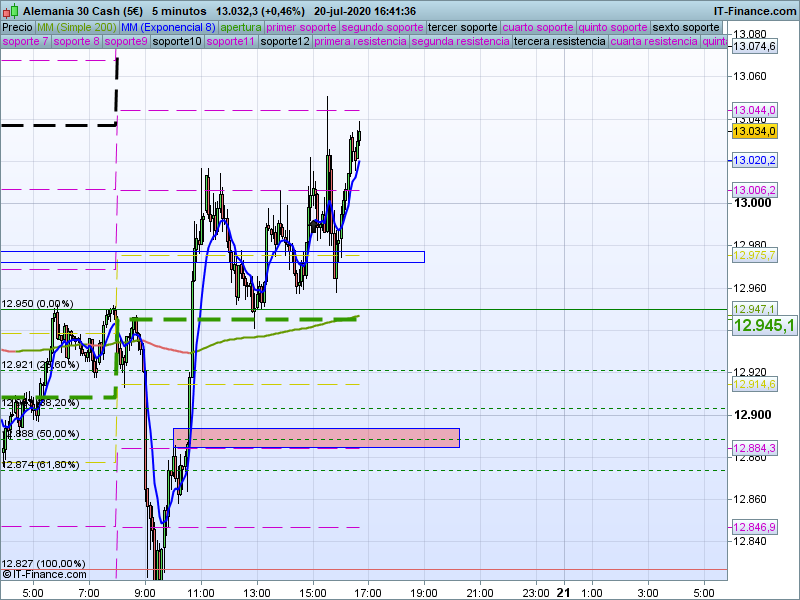Choose the soporte11 indicator label
The height and width of the screenshot is (600, 800).
click(231, 41)
